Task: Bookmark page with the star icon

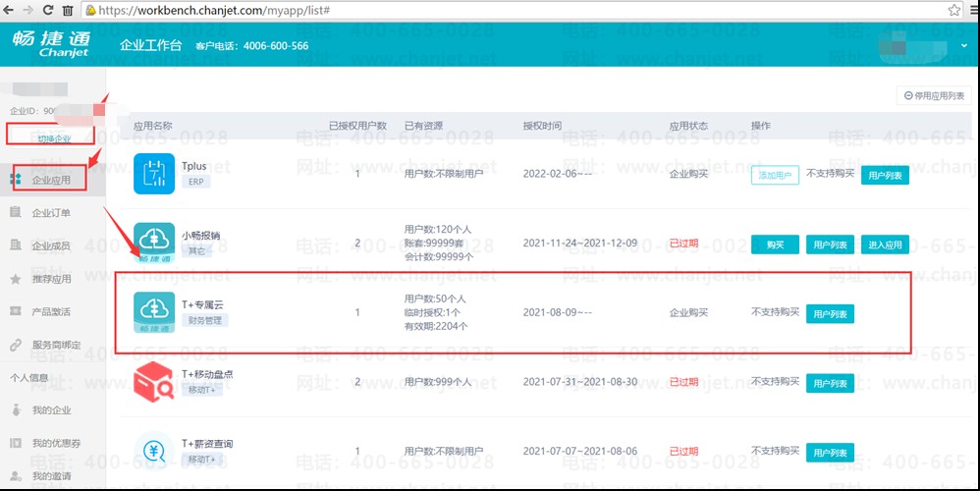Action: click(x=953, y=10)
